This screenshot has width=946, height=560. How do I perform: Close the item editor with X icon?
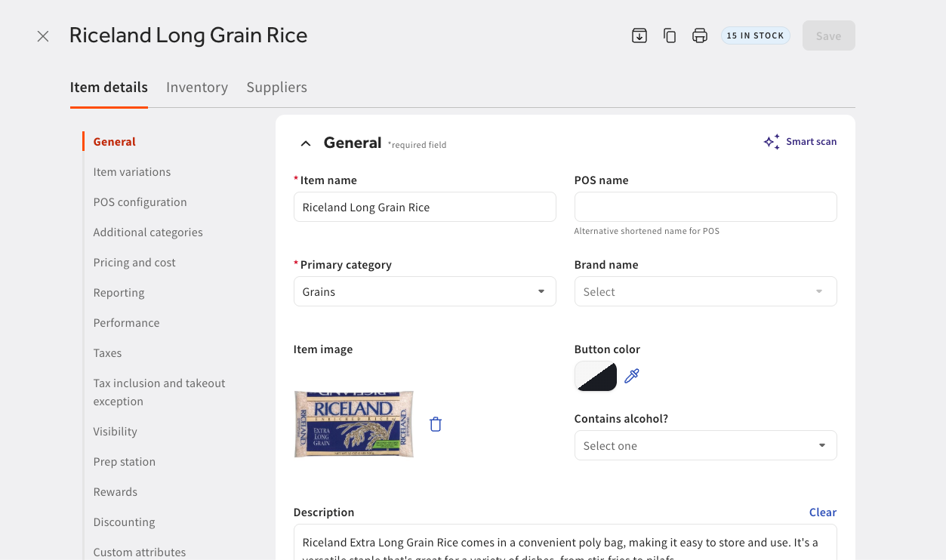(43, 36)
